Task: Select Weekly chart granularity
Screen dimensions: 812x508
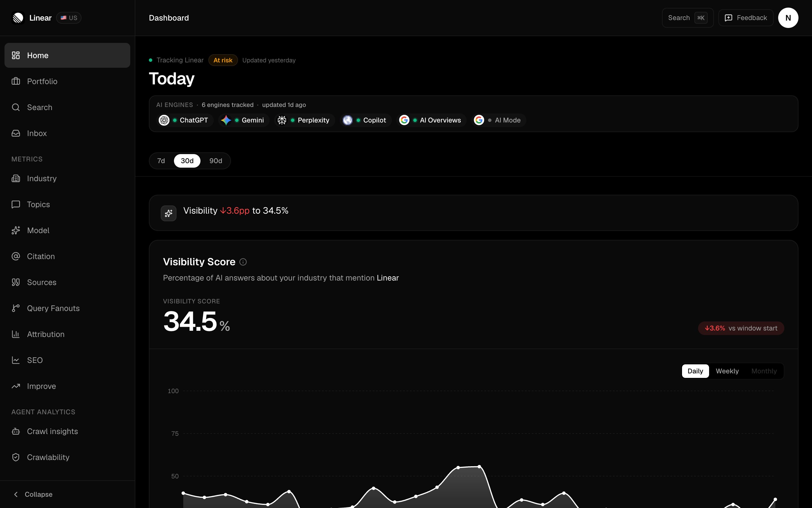Action: tap(727, 371)
